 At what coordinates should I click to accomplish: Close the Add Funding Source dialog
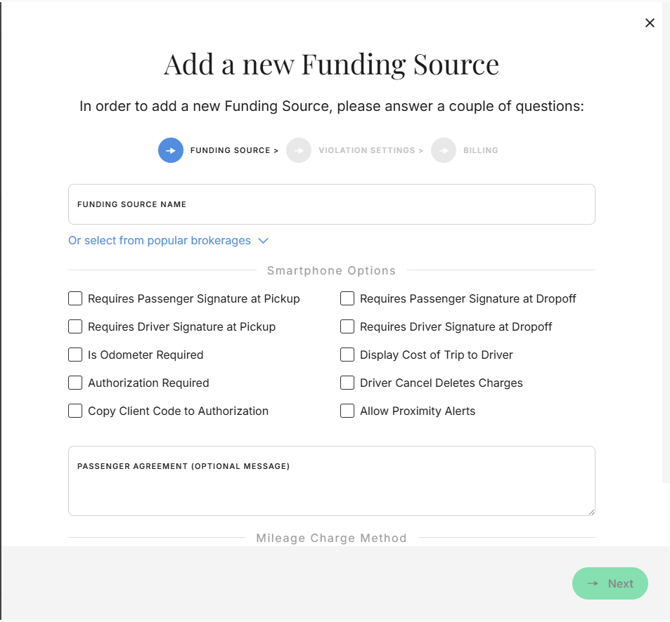[650, 23]
